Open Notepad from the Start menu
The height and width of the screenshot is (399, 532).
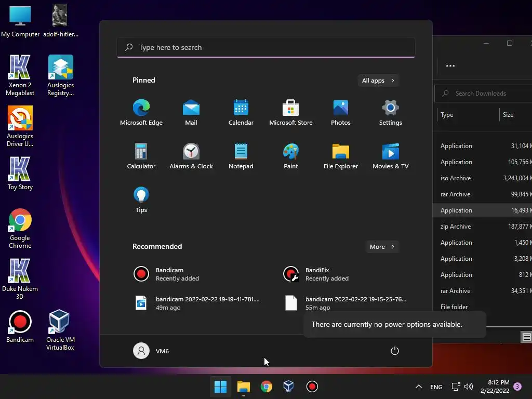click(241, 156)
